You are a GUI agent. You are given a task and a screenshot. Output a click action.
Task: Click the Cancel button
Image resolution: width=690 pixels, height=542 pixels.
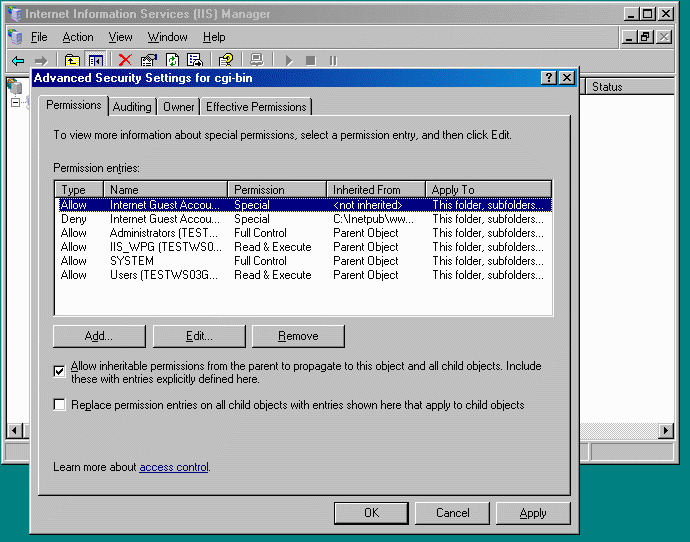tap(452, 513)
